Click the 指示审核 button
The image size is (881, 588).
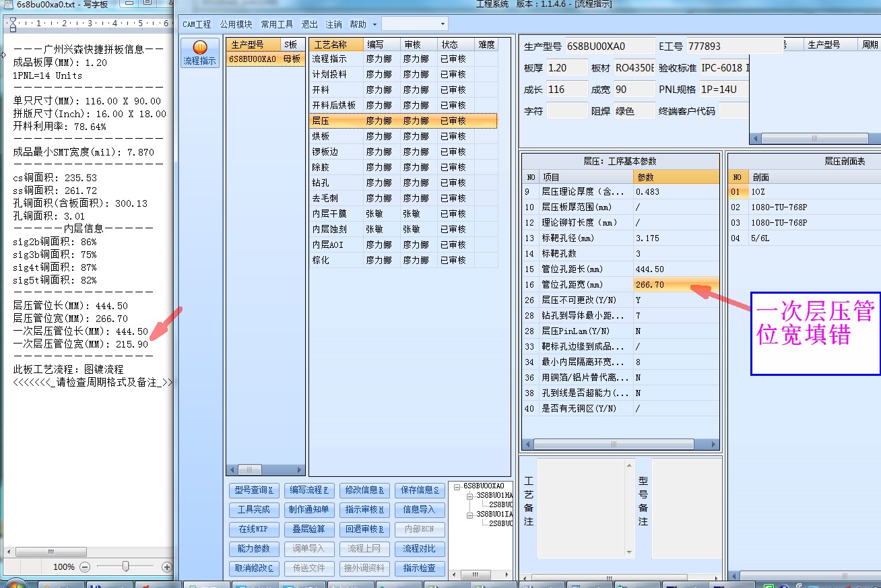point(364,509)
